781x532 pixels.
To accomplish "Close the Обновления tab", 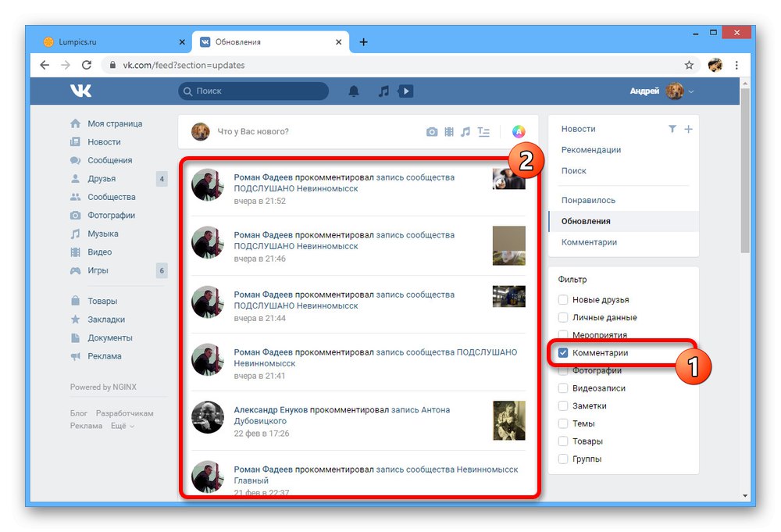I will [339, 42].
